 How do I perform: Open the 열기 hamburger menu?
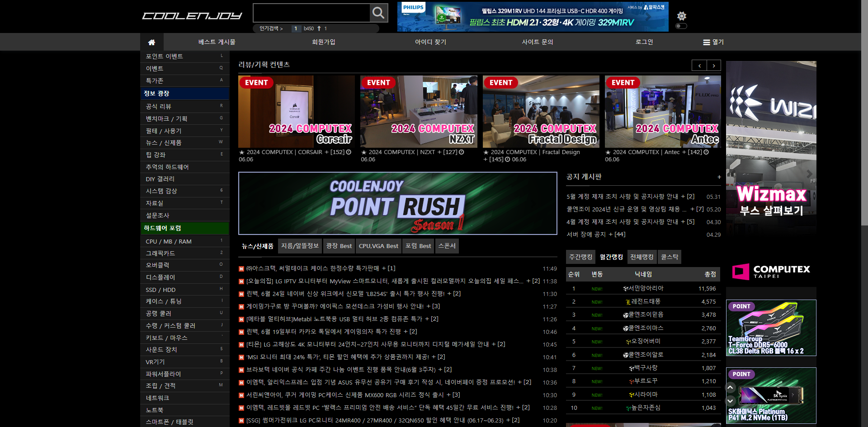[x=713, y=42]
